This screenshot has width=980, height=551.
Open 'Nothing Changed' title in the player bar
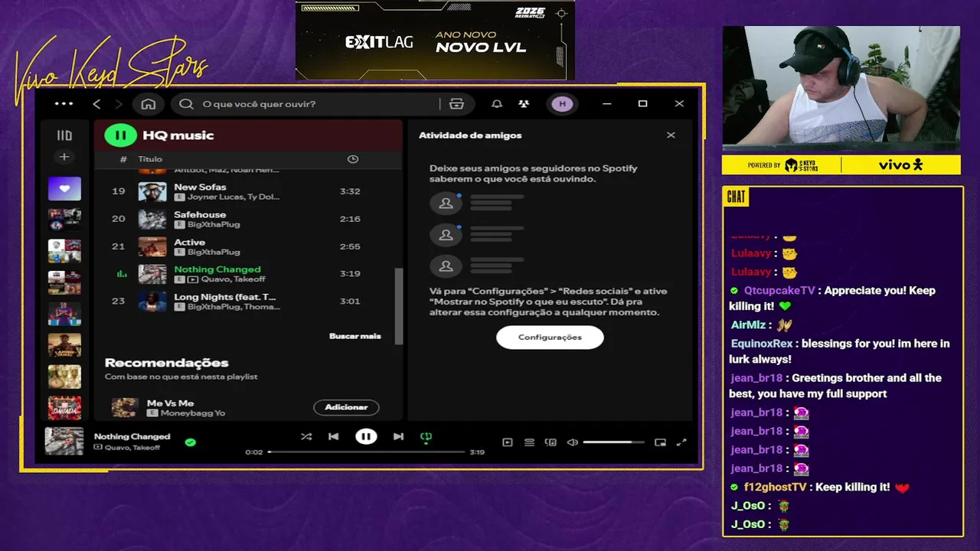pyautogui.click(x=132, y=437)
